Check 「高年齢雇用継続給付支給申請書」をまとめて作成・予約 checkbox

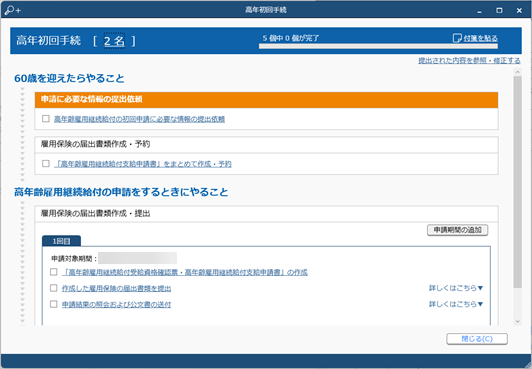coord(46,163)
